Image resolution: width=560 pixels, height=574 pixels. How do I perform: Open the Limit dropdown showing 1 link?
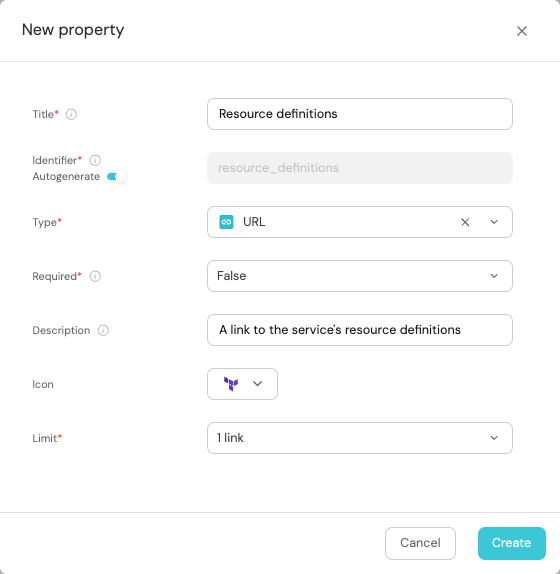point(360,438)
